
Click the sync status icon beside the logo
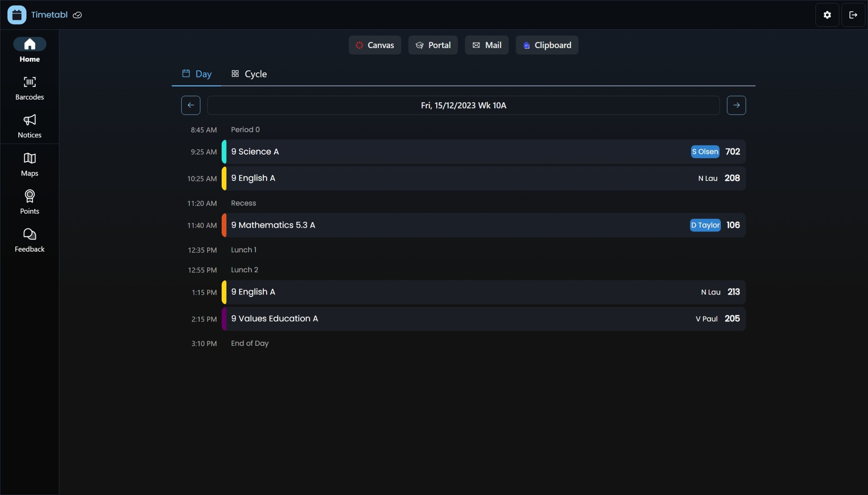(77, 15)
